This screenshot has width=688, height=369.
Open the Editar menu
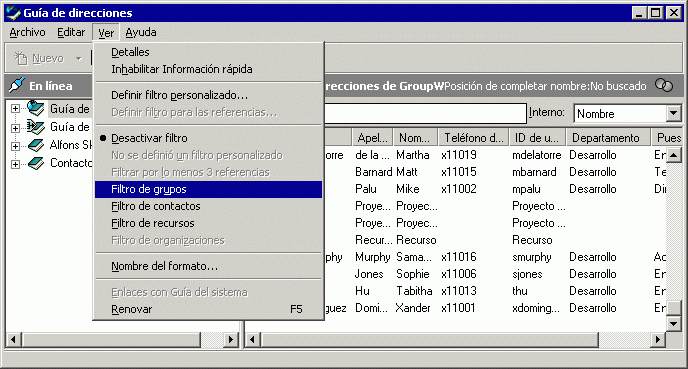pyautogui.click(x=71, y=32)
